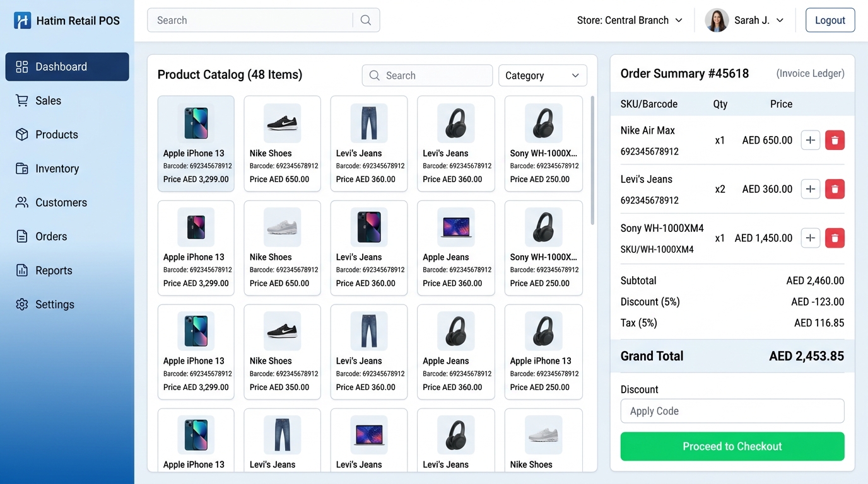Click Proceed to Checkout
This screenshot has width=868, height=484.
coord(732,446)
